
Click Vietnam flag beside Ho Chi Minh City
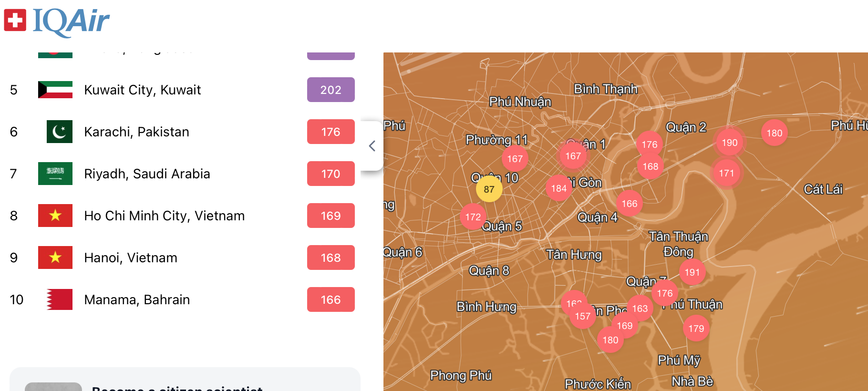tap(55, 216)
